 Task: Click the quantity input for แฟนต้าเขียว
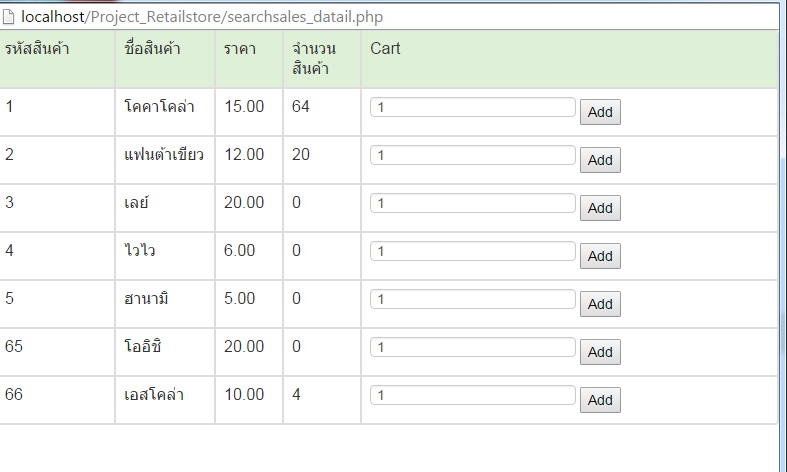[x=473, y=155]
